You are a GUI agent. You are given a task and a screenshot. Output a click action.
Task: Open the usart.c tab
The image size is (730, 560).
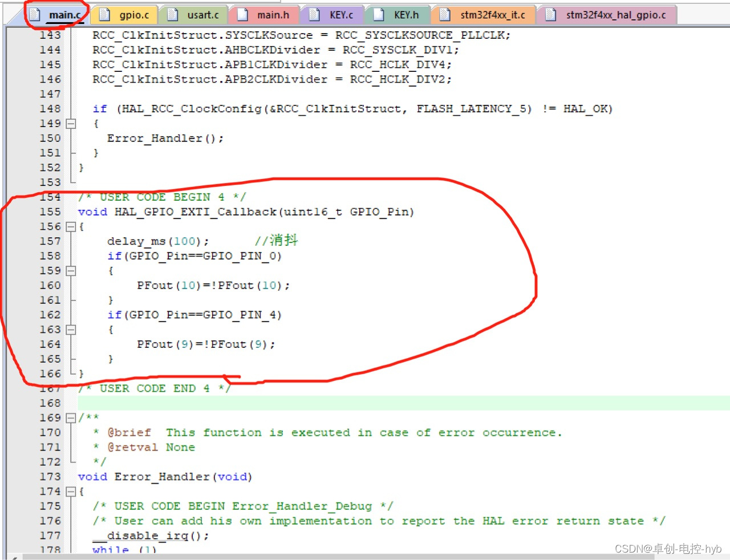coord(194,15)
